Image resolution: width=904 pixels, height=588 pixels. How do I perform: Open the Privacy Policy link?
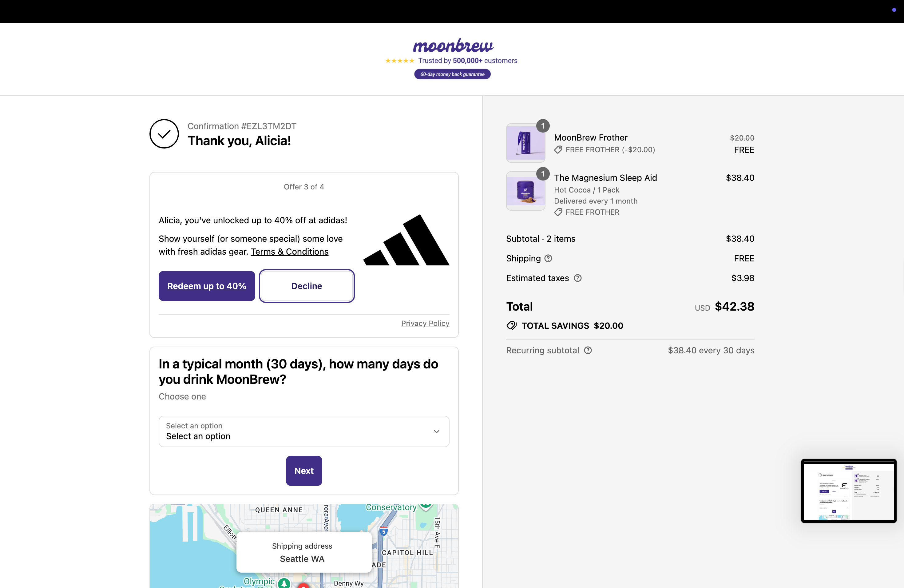425,323
